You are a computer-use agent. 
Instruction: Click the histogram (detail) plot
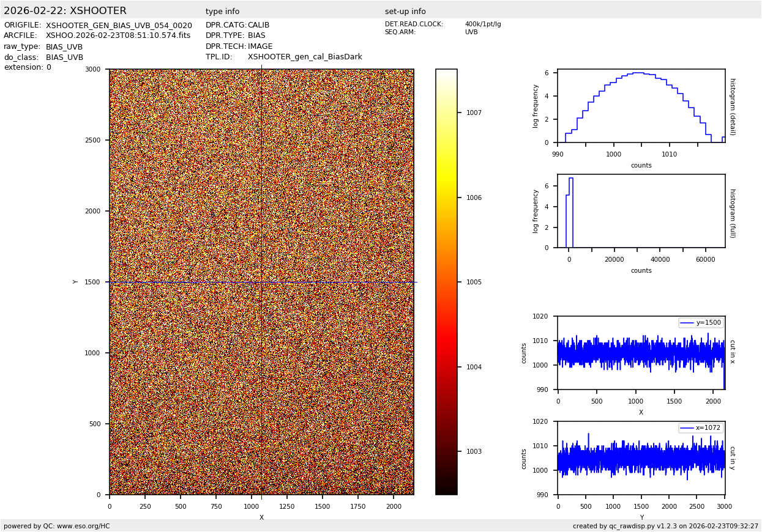[x=641, y=106]
